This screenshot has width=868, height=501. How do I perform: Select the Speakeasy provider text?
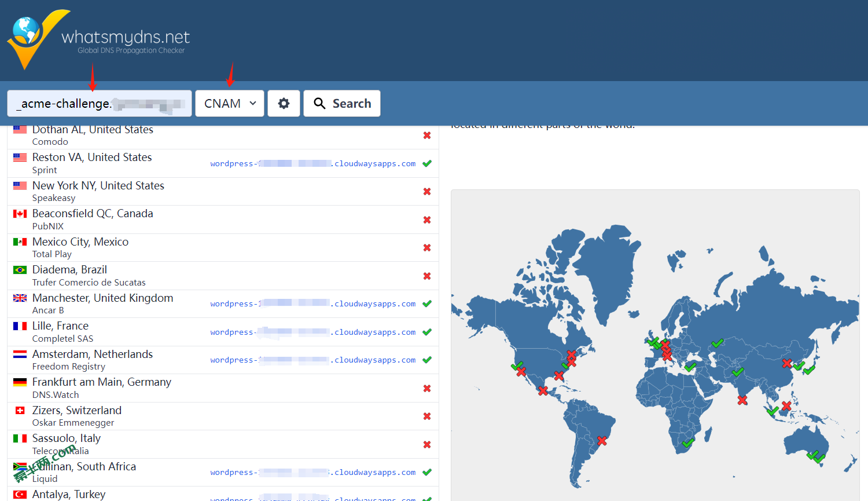(54, 198)
